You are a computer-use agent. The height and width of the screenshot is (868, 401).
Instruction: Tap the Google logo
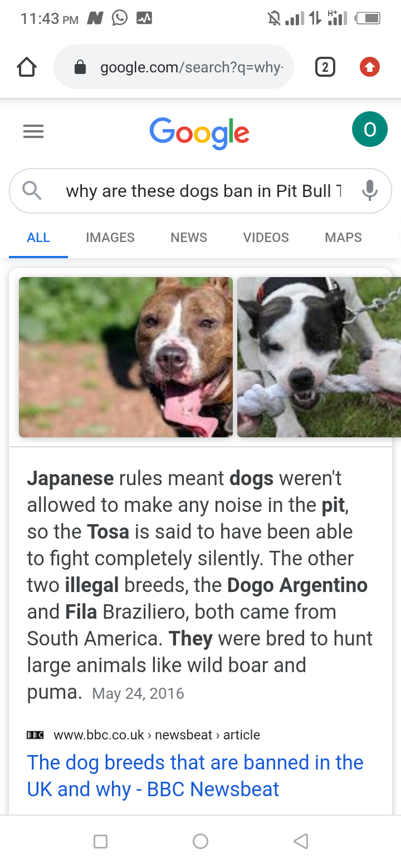click(199, 133)
